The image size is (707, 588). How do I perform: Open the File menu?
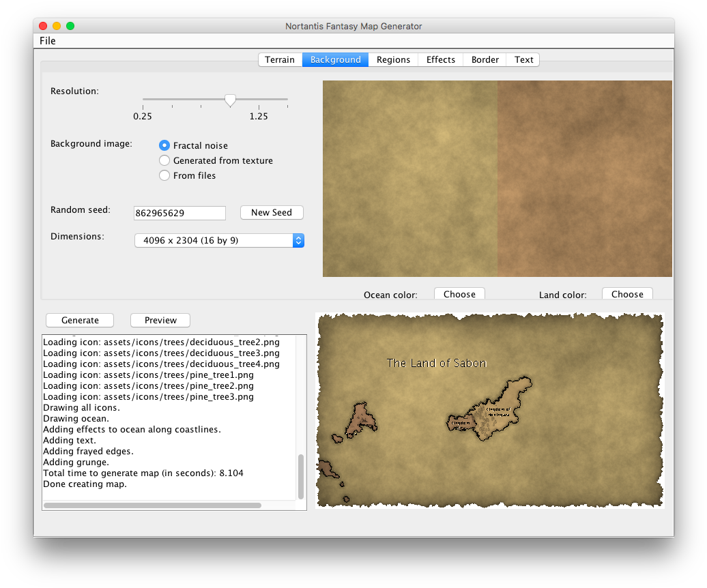click(x=47, y=40)
